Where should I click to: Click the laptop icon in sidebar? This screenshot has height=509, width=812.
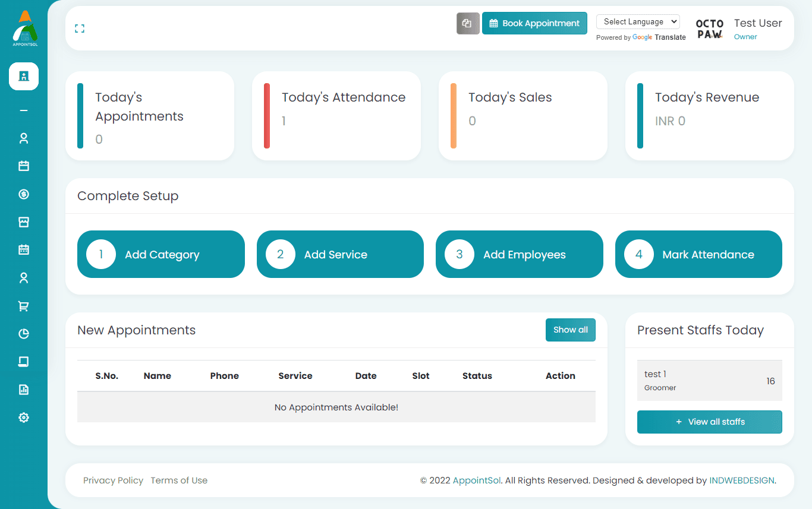tap(24, 362)
